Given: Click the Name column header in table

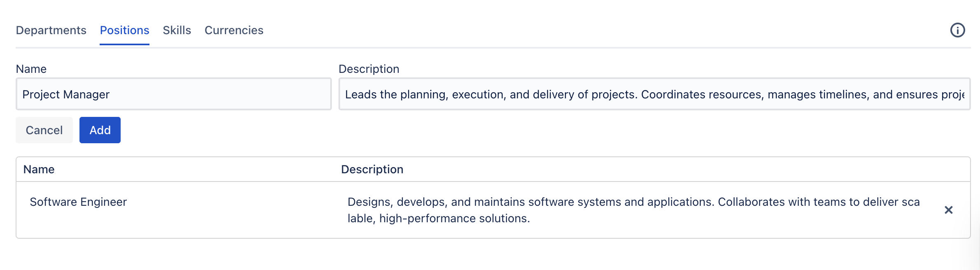Looking at the screenshot, I should click(39, 169).
